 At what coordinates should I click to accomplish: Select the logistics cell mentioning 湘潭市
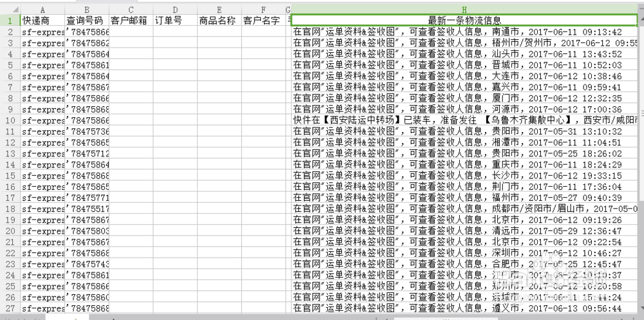click(464, 142)
